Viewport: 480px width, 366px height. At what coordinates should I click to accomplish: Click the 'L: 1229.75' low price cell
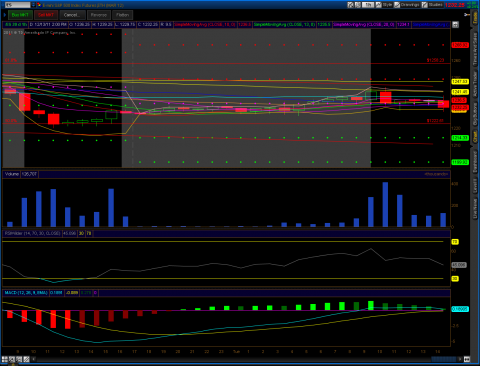[x=125, y=25]
